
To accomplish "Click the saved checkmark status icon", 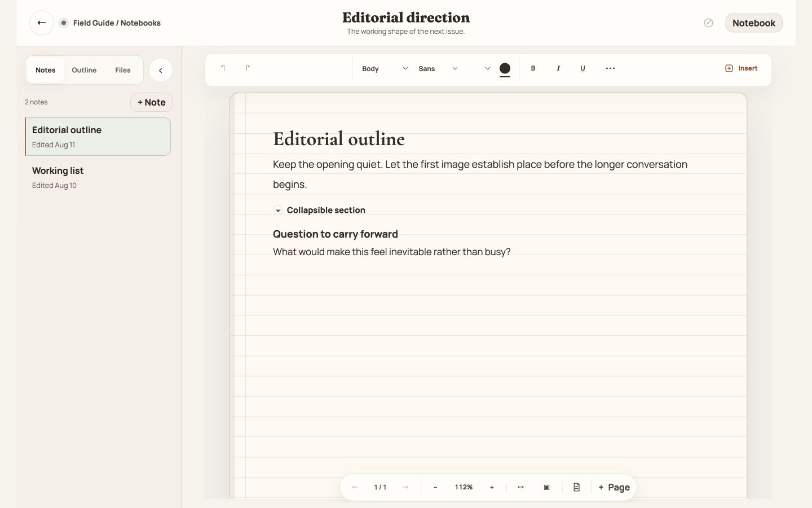I will pyautogui.click(x=709, y=23).
